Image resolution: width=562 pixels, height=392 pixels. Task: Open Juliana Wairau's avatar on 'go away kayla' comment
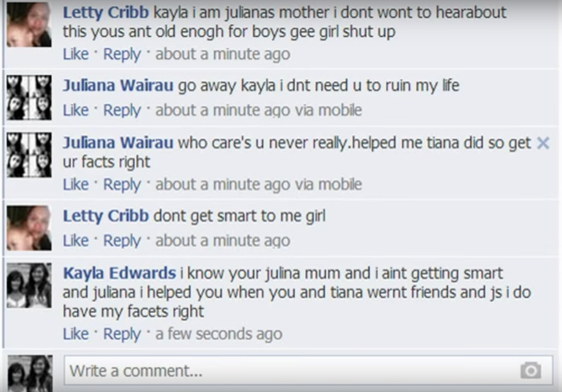pyautogui.click(x=29, y=97)
